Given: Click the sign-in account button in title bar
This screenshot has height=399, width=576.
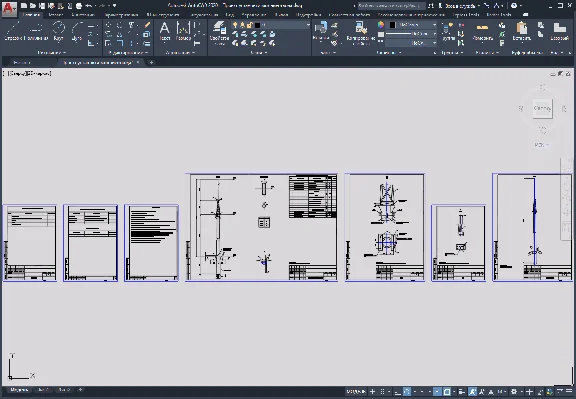Looking at the screenshot, I should pos(460,6).
